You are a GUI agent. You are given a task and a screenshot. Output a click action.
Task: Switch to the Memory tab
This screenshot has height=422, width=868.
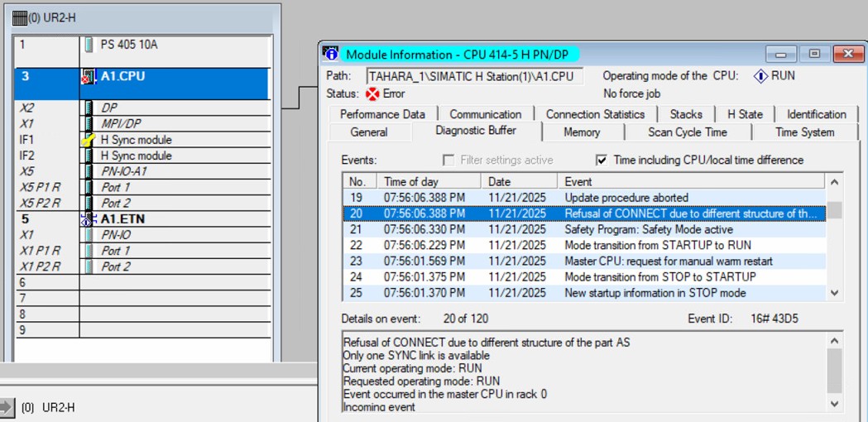pyautogui.click(x=582, y=132)
